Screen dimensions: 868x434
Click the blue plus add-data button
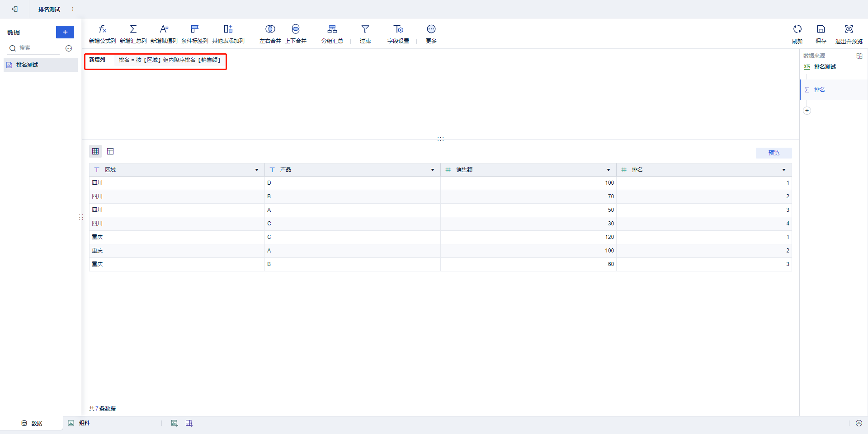click(x=65, y=32)
